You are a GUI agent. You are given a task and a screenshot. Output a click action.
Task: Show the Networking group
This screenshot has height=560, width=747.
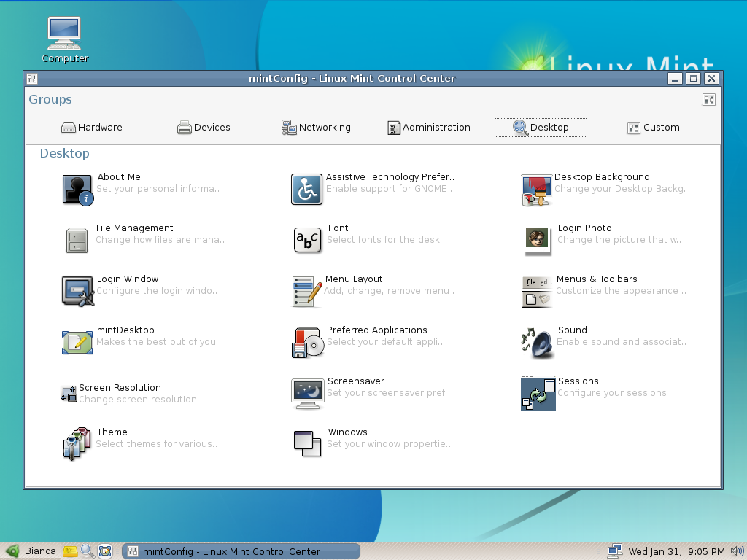coord(316,128)
